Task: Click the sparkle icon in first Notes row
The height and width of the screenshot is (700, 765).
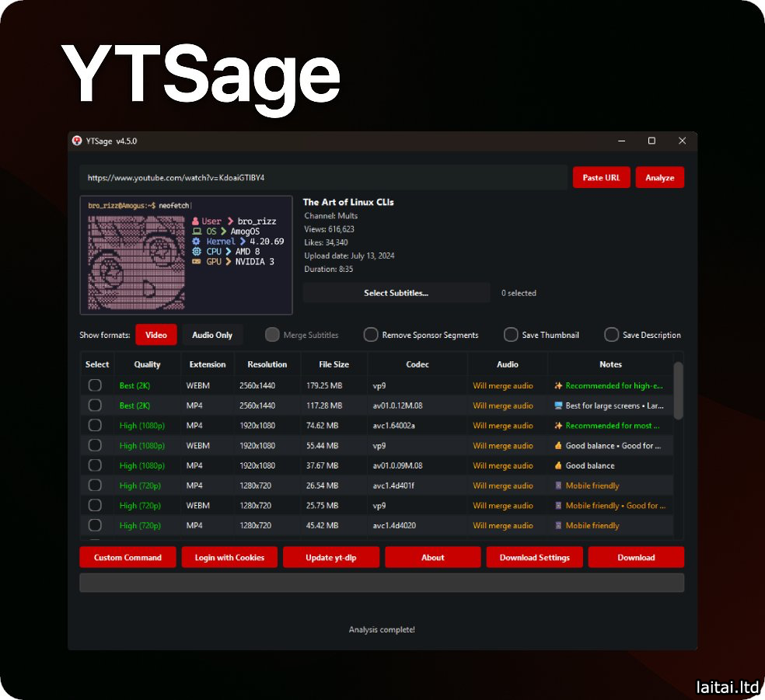Action: click(x=558, y=385)
